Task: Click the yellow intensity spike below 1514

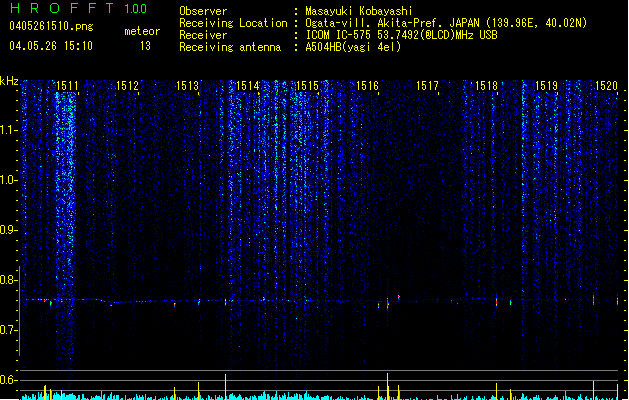Action: pyautogui.click(x=225, y=387)
